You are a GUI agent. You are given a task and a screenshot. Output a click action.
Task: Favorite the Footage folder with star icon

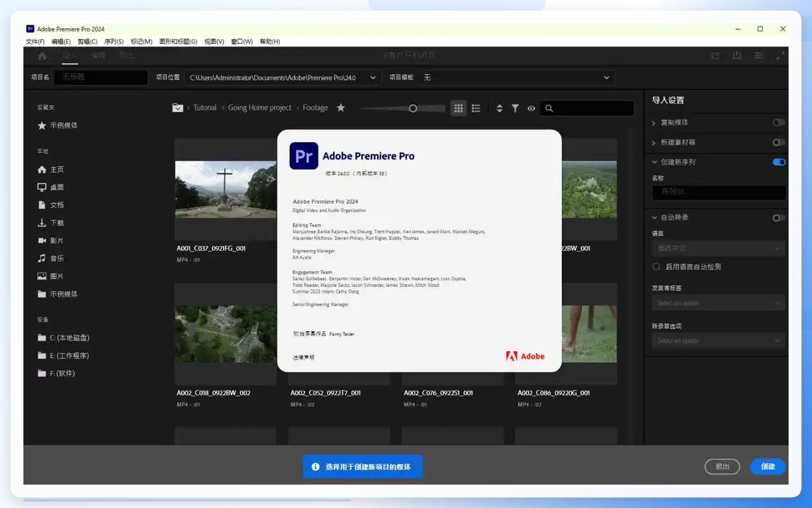pos(341,108)
